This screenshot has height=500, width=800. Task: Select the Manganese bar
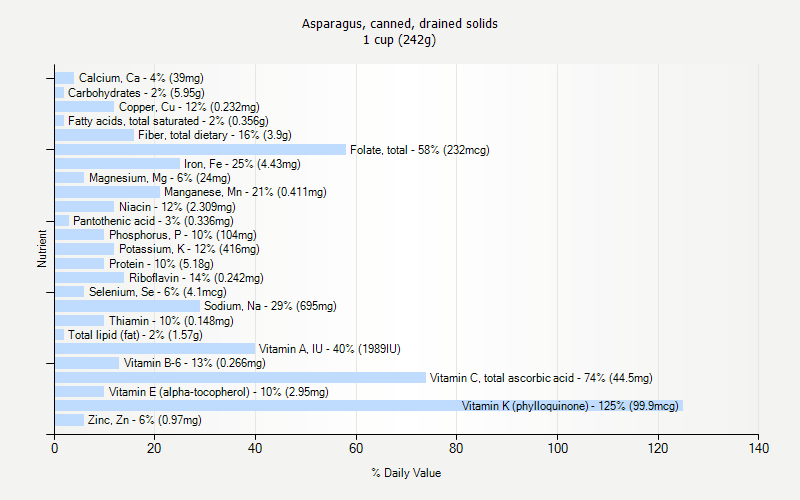[108, 192]
